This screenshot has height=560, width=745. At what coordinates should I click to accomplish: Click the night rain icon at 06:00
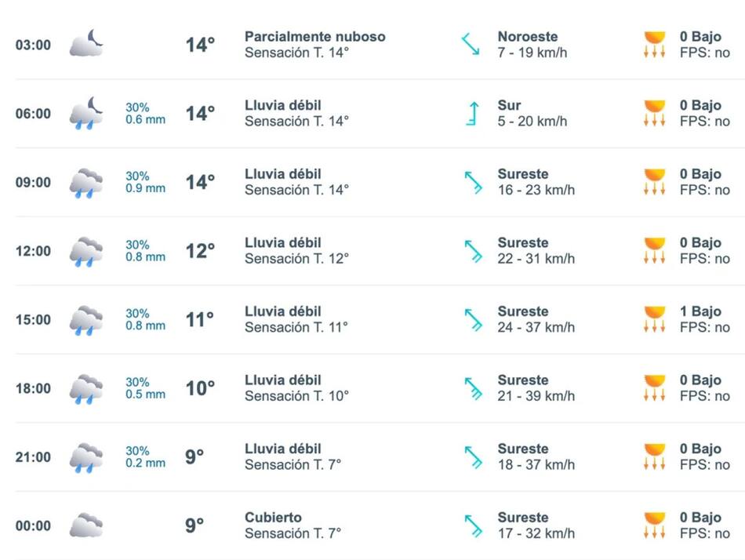(86, 113)
